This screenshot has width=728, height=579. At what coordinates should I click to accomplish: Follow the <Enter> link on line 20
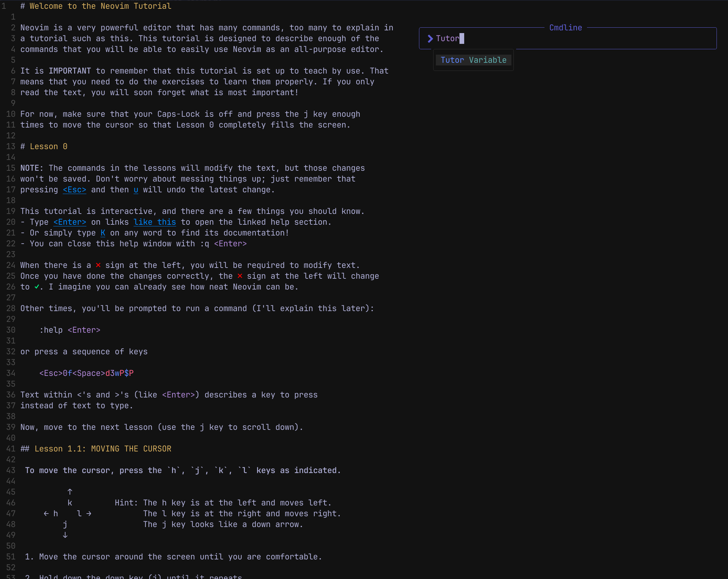coord(69,222)
